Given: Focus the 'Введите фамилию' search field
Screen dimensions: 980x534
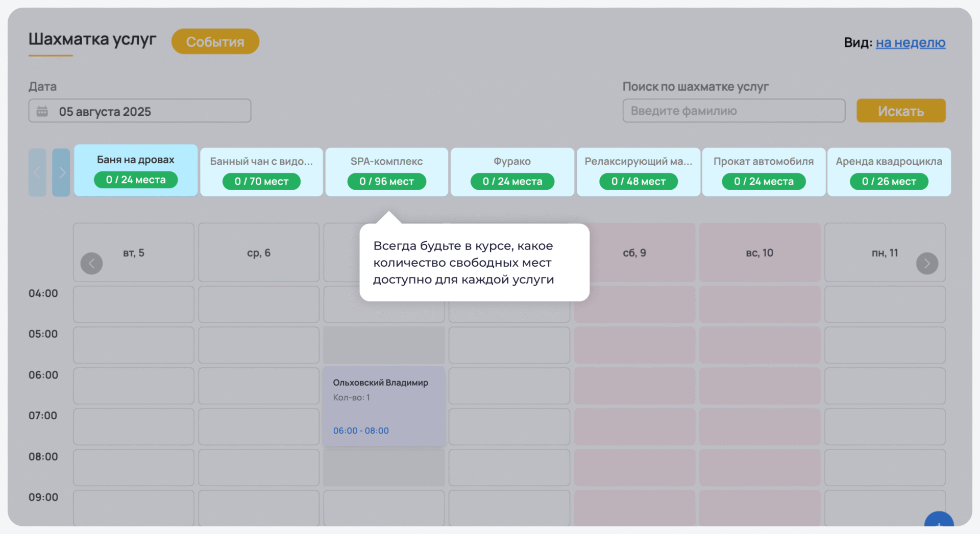Looking at the screenshot, I should pyautogui.click(x=733, y=111).
